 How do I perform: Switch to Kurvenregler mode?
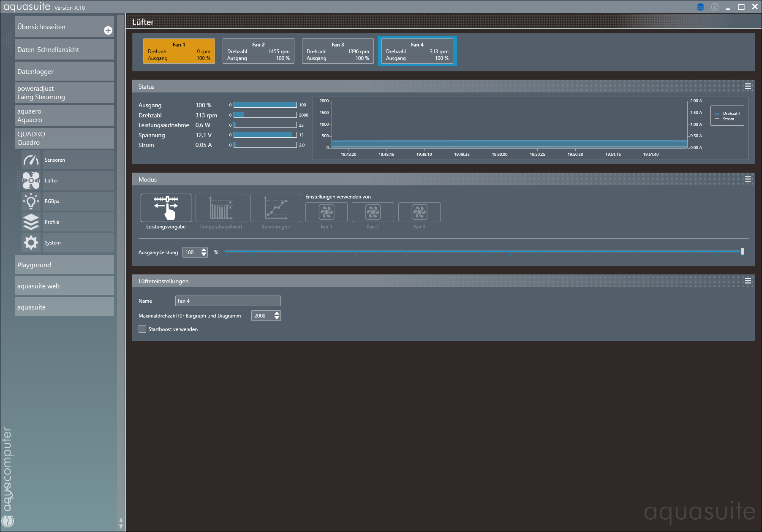tap(275, 208)
